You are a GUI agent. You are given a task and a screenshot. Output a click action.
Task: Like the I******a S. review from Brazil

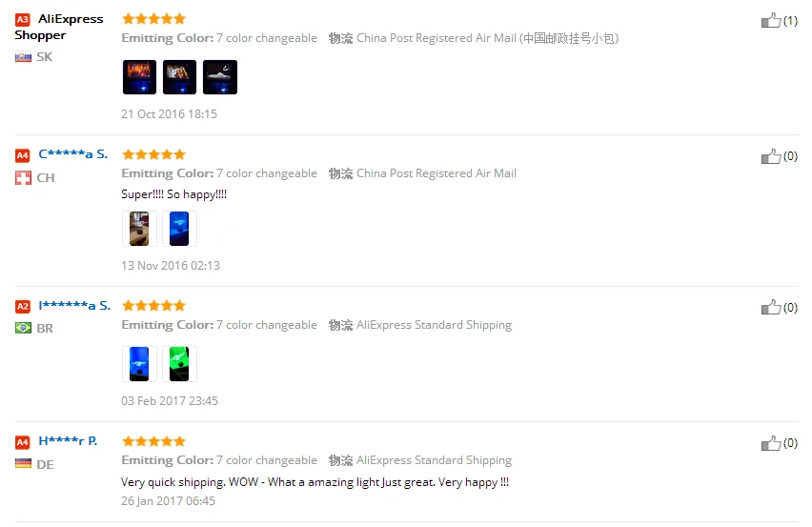pos(771,307)
